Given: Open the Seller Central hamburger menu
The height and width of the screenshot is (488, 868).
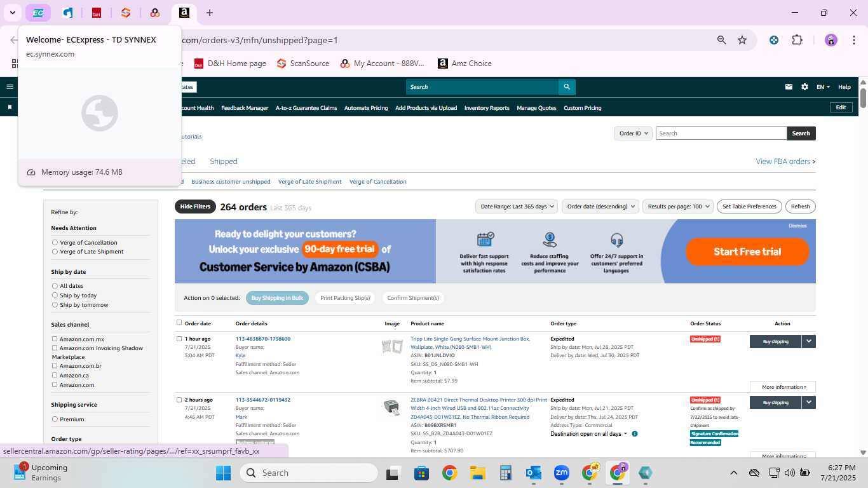Looking at the screenshot, I should point(10,87).
